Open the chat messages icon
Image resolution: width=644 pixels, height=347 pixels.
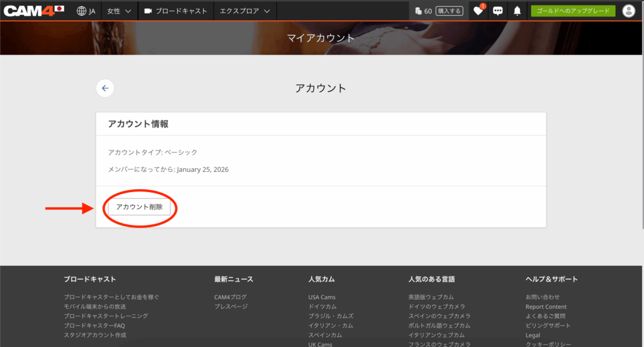click(x=498, y=11)
